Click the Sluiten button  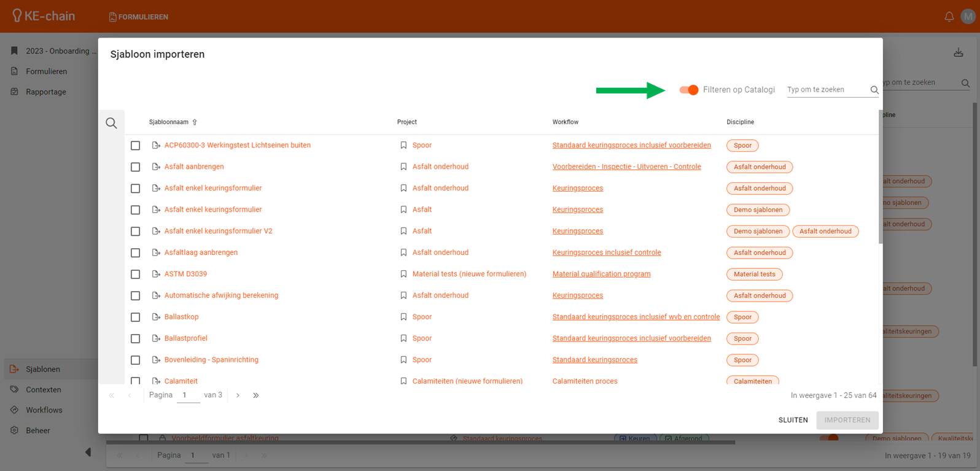click(793, 420)
